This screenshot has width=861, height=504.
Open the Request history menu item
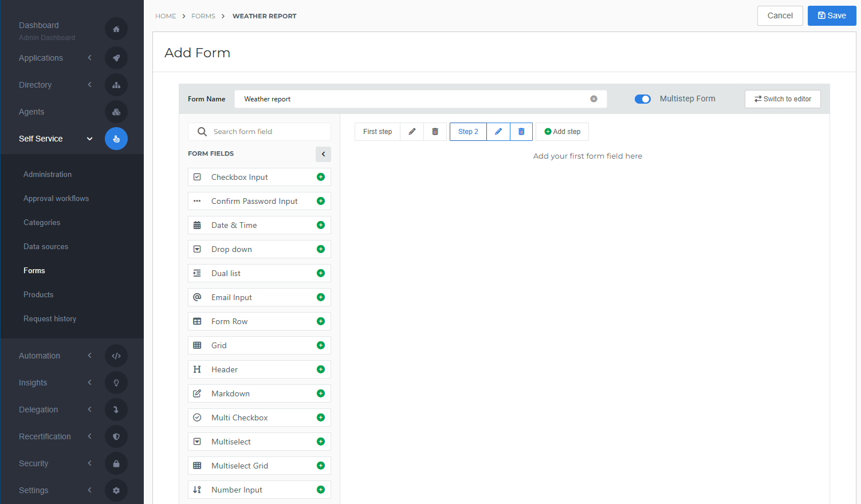[50, 318]
